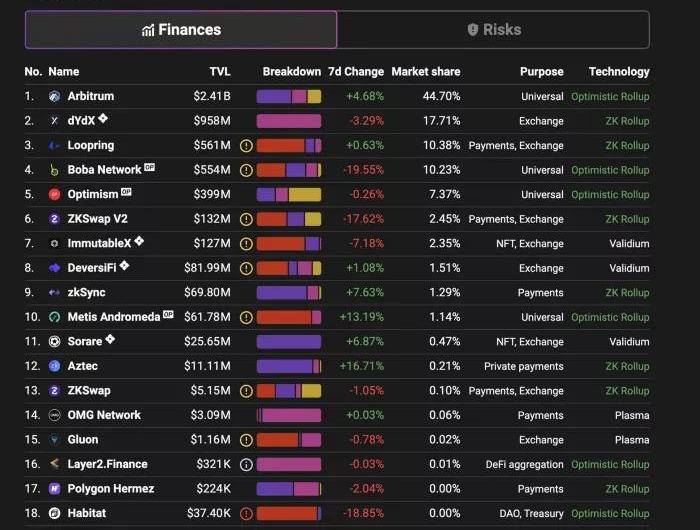The image size is (700, 530).
Task: Click the Optimism red logo icon
Action: pyautogui.click(x=55, y=195)
